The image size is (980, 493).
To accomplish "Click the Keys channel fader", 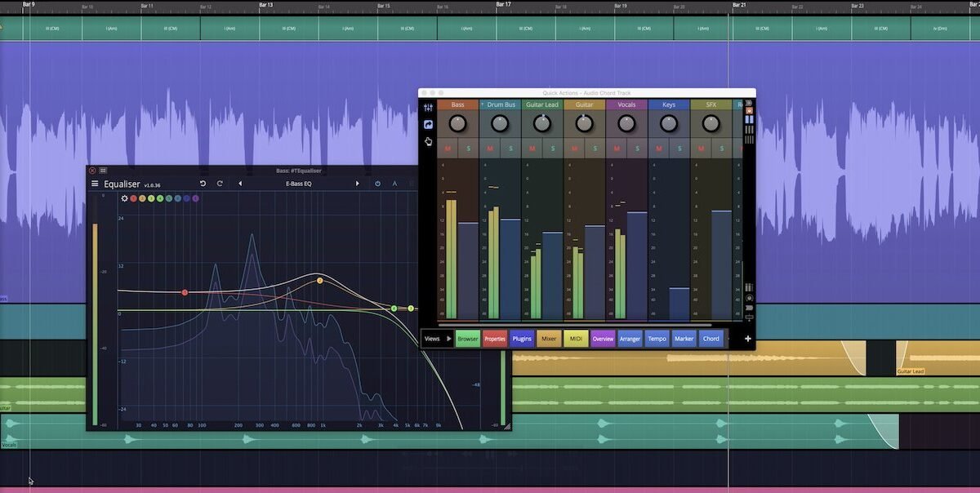I will [679, 303].
